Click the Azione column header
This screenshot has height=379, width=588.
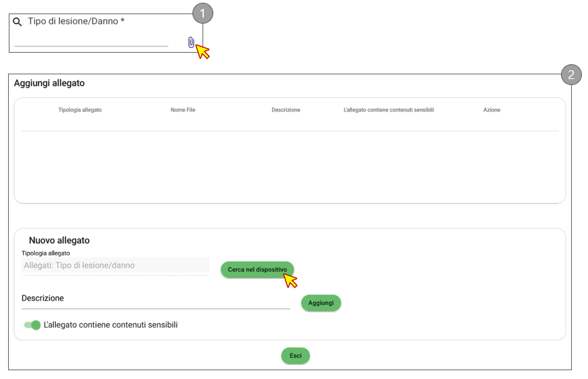pos(491,110)
